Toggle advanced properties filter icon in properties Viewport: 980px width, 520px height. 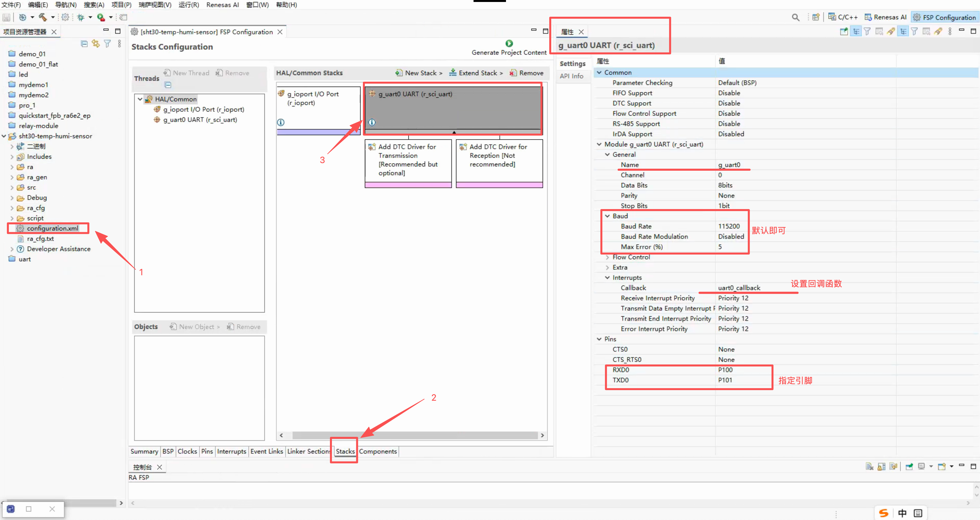pyautogui.click(x=867, y=31)
